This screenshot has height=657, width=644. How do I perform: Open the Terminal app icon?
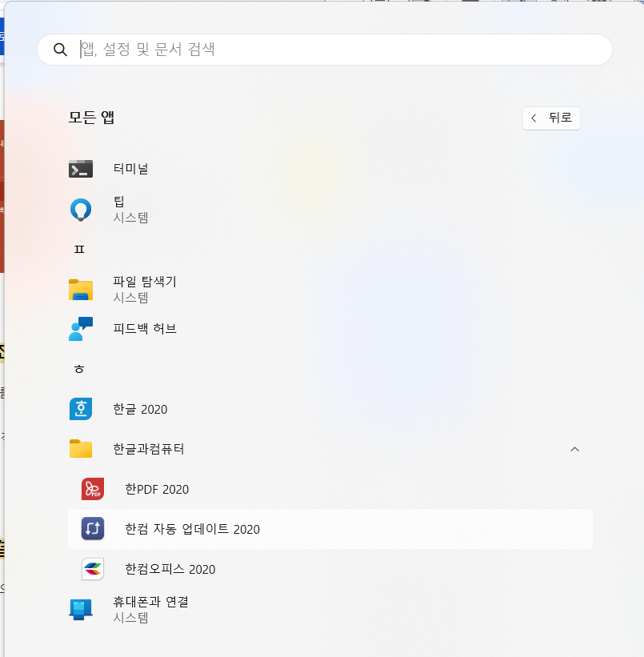click(x=81, y=169)
